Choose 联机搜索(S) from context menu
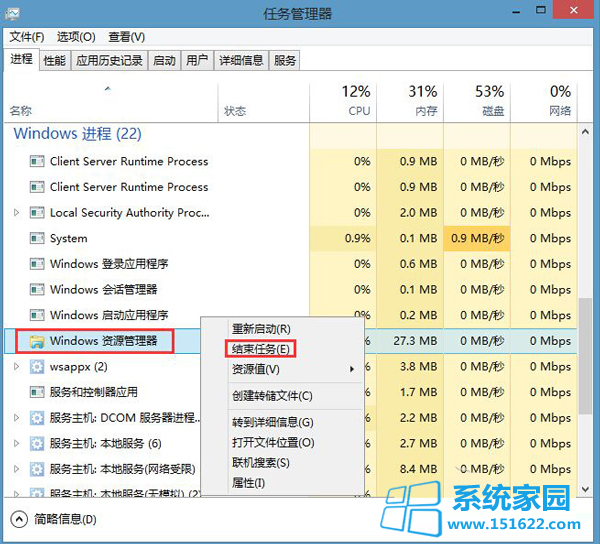 tap(261, 463)
